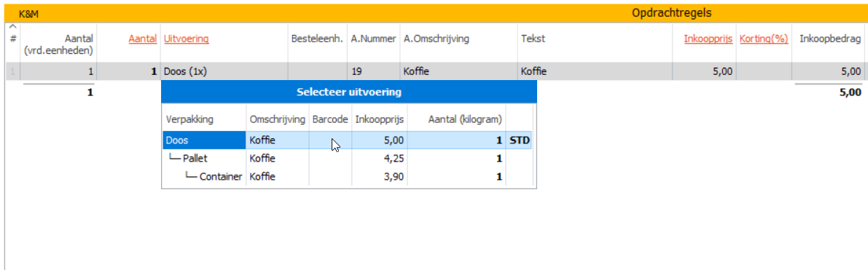Click the 4,25 price in Pallet row

click(x=395, y=158)
